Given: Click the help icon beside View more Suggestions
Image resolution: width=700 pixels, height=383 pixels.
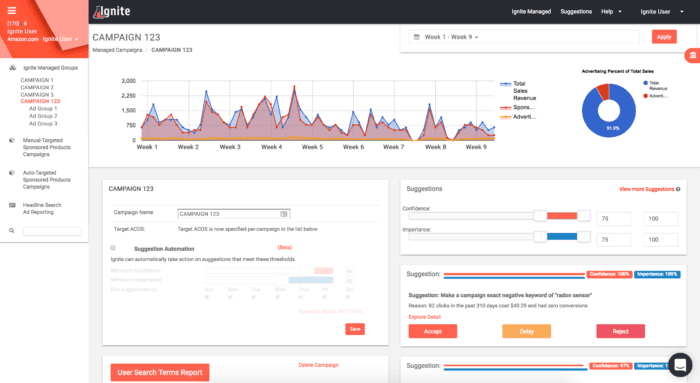Looking at the screenshot, I should (x=678, y=189).
